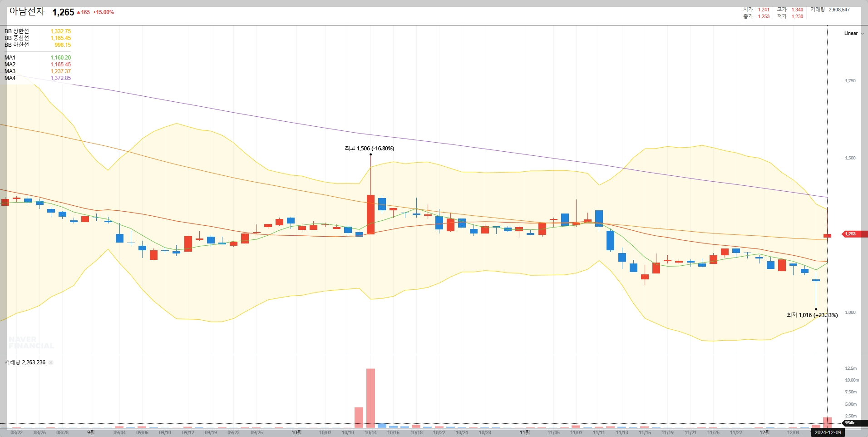Click the 아남전자 stock name title
868x437 pixels.
coord(27,12)
